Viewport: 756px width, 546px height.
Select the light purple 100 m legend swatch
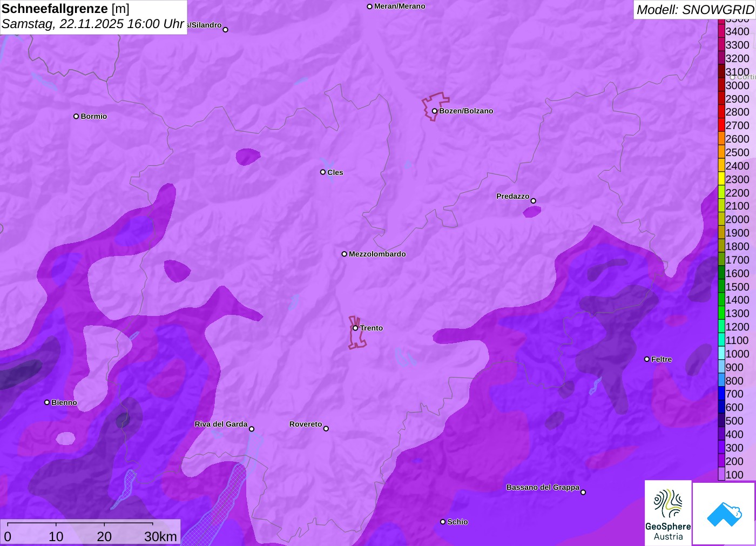click(x=721, y=474)
